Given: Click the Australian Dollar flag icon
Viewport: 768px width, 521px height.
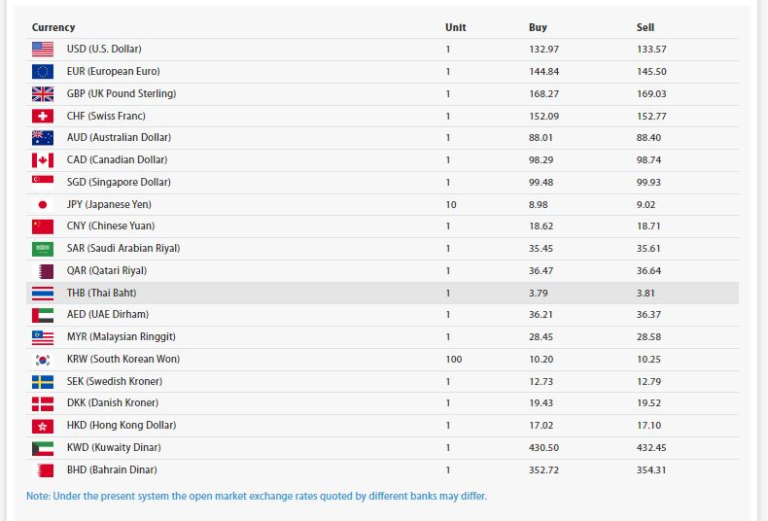Looking at the screenshot, I should coord(42,138).
